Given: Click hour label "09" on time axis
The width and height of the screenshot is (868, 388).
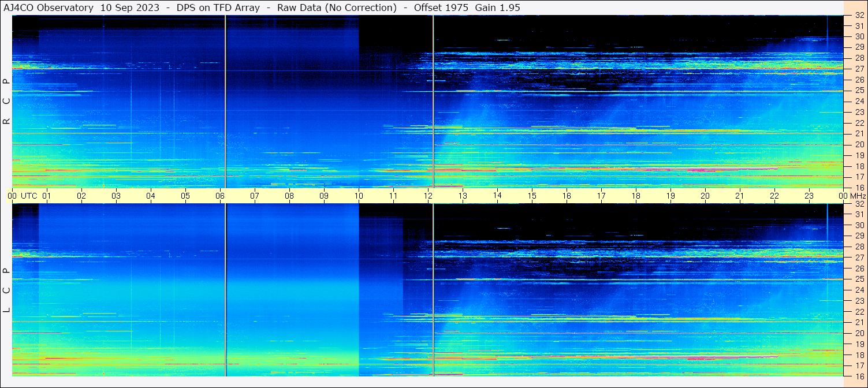Looking at the screenshot, I should pyautogui.click(x=324, y=196).
